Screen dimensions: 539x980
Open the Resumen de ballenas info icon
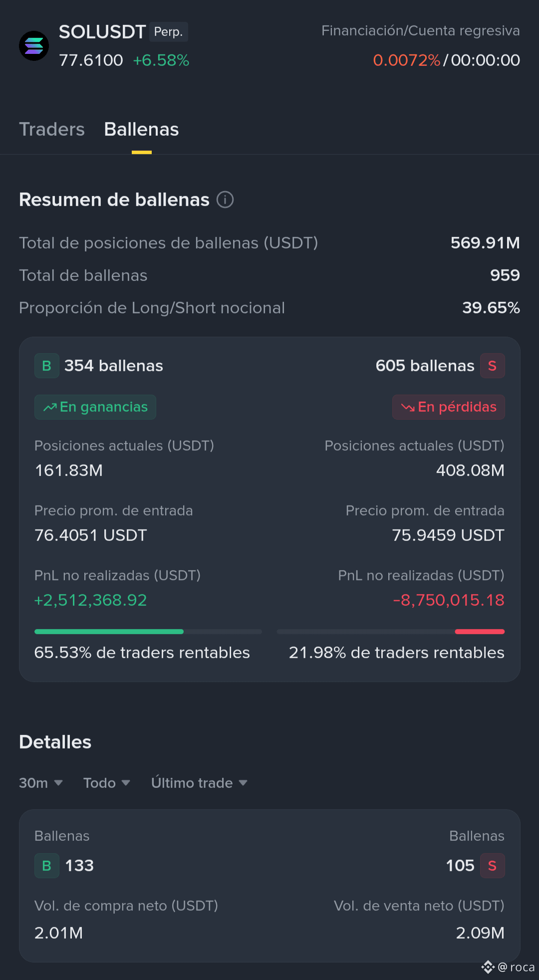(x=225, y=200)
